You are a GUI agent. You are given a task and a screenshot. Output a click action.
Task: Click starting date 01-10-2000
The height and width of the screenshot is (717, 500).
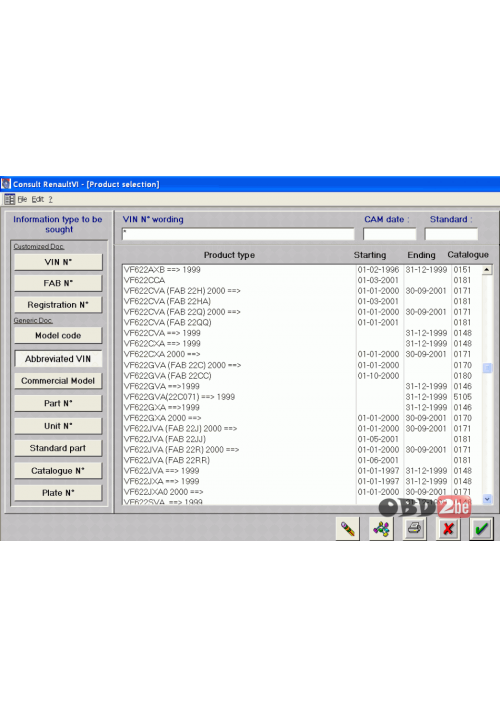click(x=378, y=376)
